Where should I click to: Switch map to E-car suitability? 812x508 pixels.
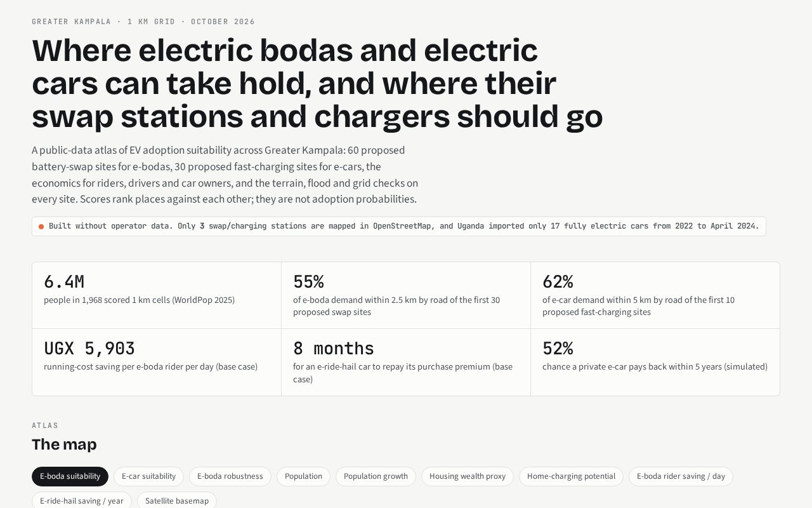click(148, 476)
